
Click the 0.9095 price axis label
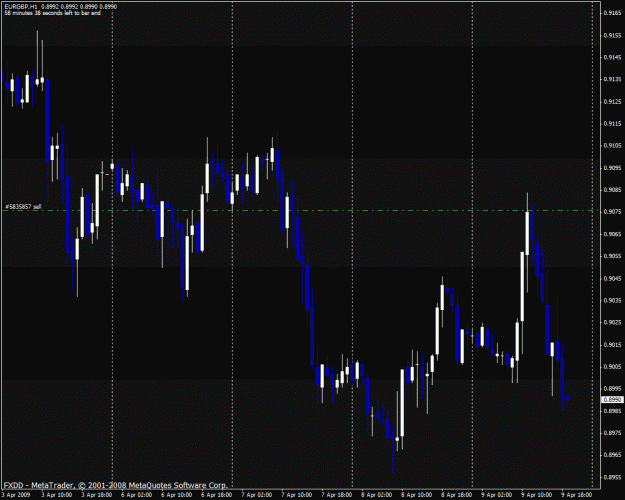coord(612,168)
